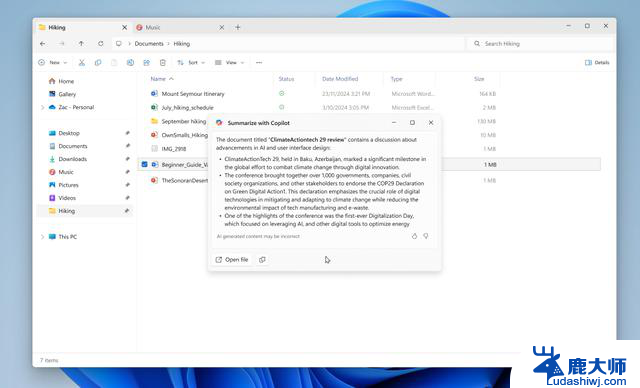Open the View dropdown menu
The image size is (640, 388).
pyautogui.click(x=229, y=62)
